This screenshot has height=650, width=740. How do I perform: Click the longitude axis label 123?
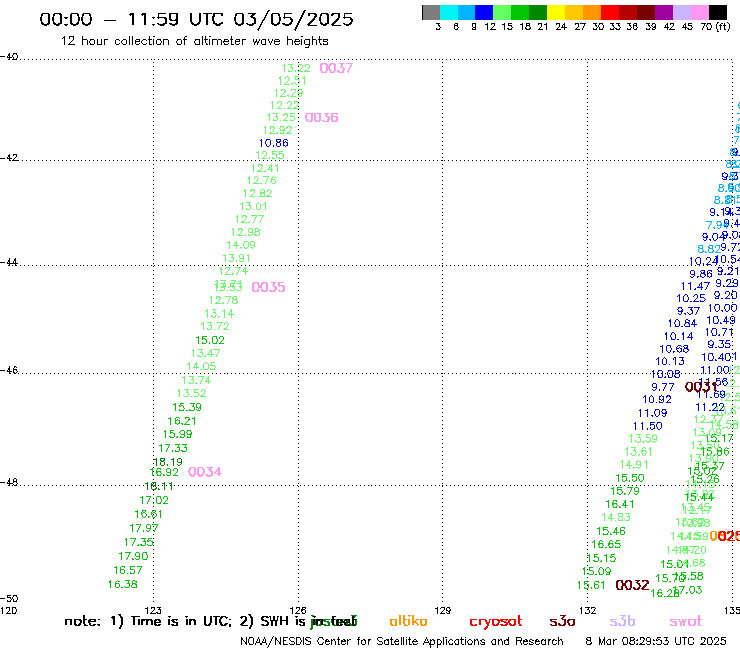click(153, 610)
